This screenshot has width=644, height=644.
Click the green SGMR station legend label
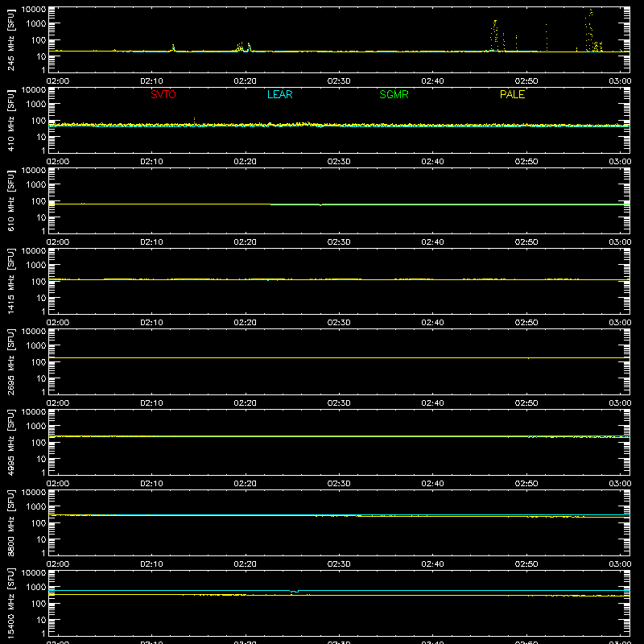394,94
